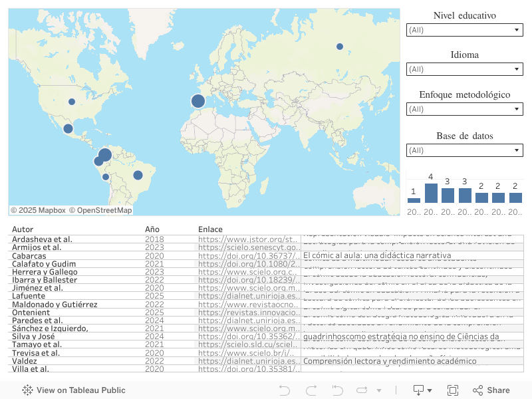Screen dimensions: 532x399
Task: Open Nivel educativo dropdown
Action: tap(464, 30)
